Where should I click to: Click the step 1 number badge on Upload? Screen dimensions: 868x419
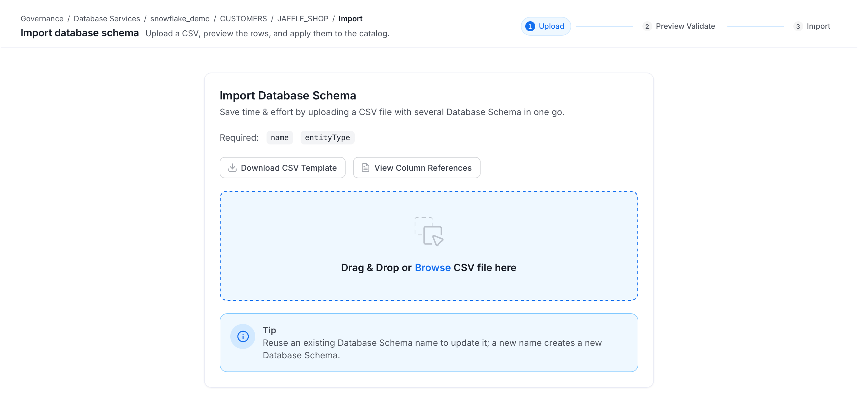[530, 26]
